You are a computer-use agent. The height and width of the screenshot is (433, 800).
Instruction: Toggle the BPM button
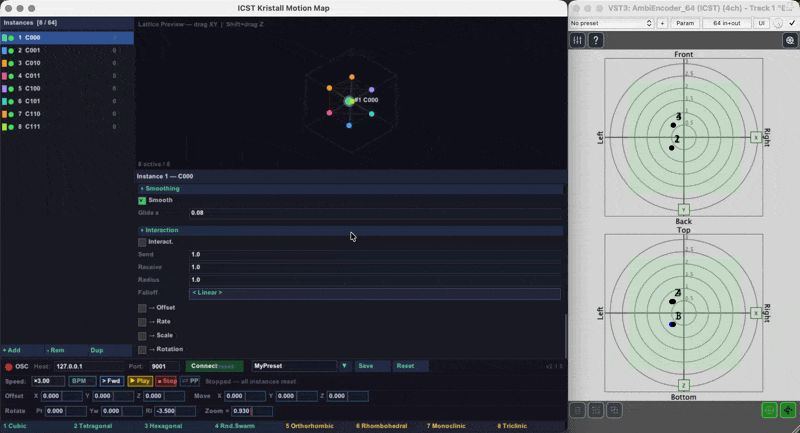(82, 381)
